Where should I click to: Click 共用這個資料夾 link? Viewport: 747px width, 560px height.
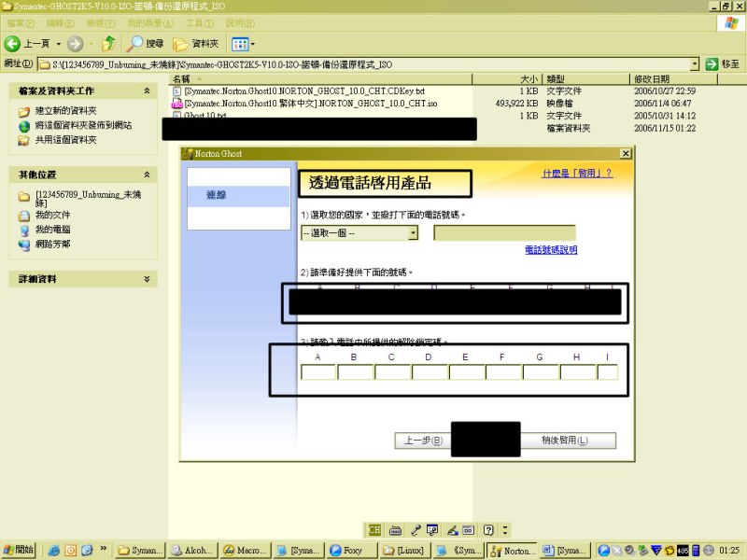pyautogui.click(x=65, y=139)
